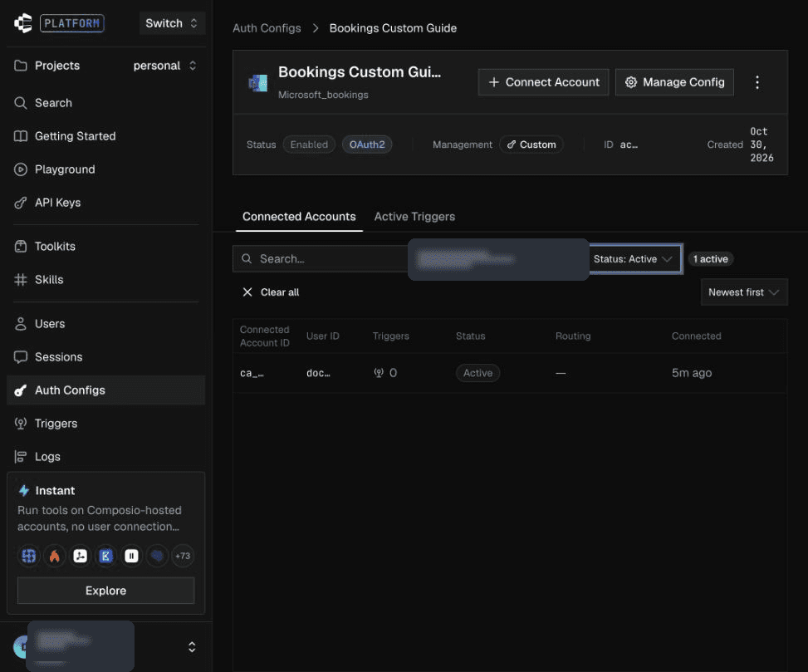Image resolution: width=808 pixels, height=672 pixels.
Task: Click the Connect Account button
Action: point(543,82)
